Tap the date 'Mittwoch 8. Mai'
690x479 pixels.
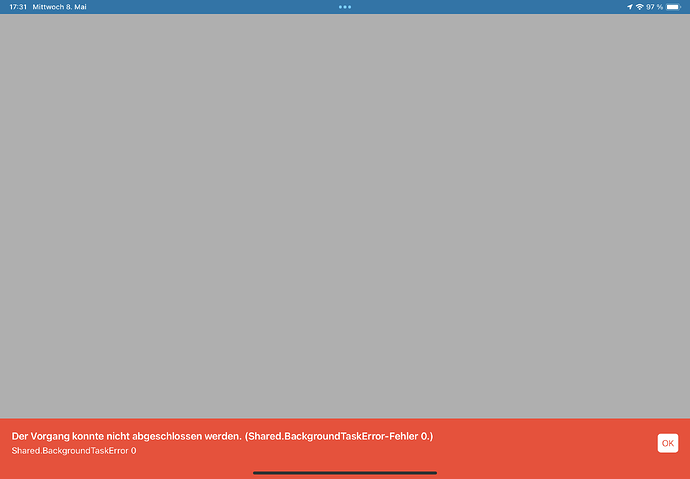click(59, 7)
